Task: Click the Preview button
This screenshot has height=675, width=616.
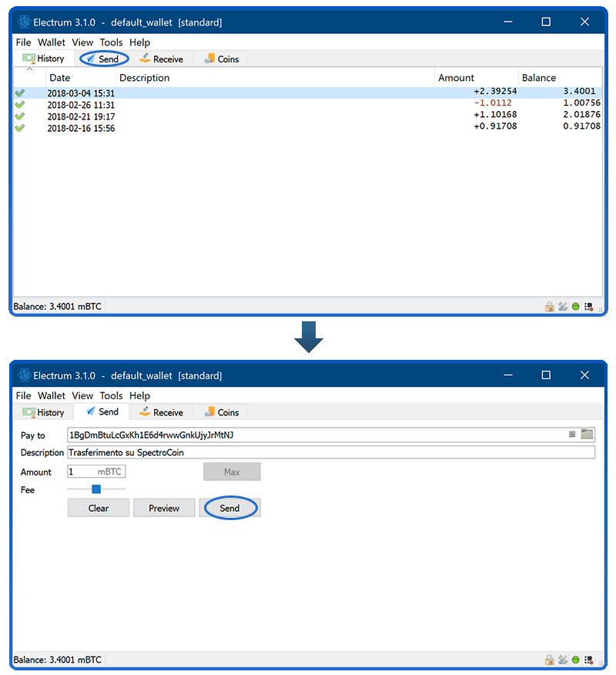Action: pyautogui.click(x=164, y=508)
